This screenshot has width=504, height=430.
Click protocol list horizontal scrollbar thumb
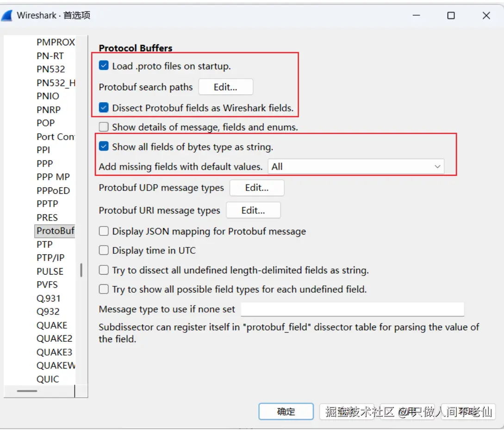pos(27,391)
